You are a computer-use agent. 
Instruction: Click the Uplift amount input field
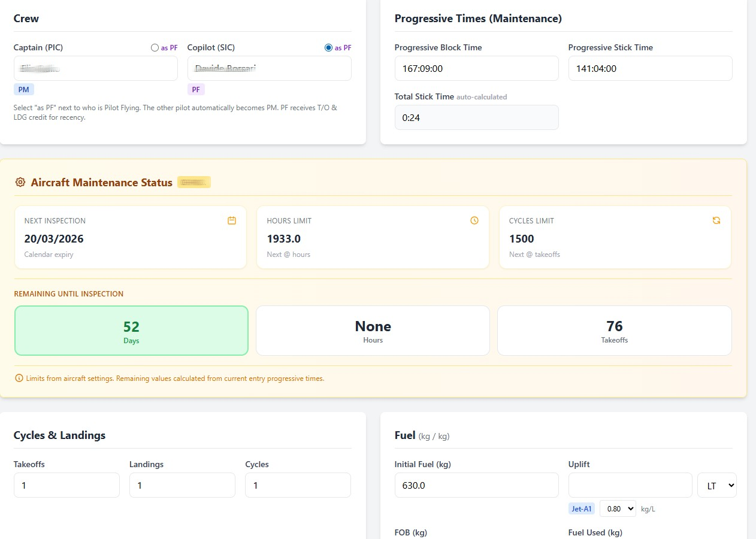pyautogui.click(x=630, y=485)
